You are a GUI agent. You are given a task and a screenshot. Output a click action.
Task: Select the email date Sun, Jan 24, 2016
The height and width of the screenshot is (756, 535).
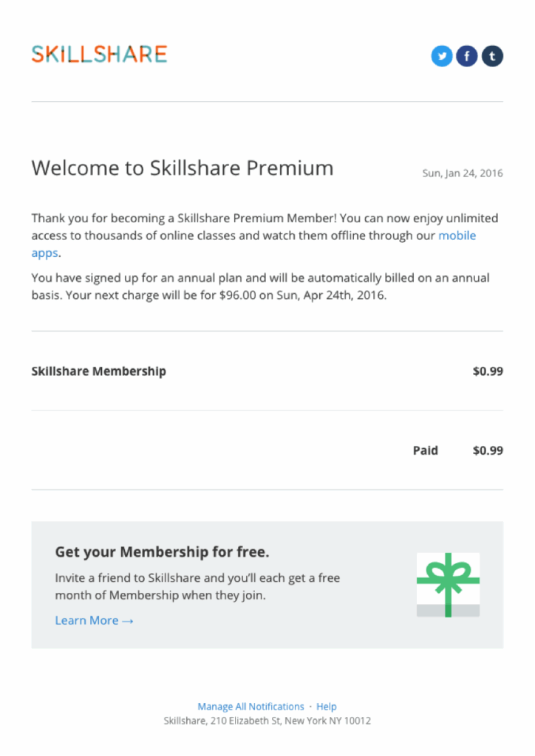tap(462, 173)
